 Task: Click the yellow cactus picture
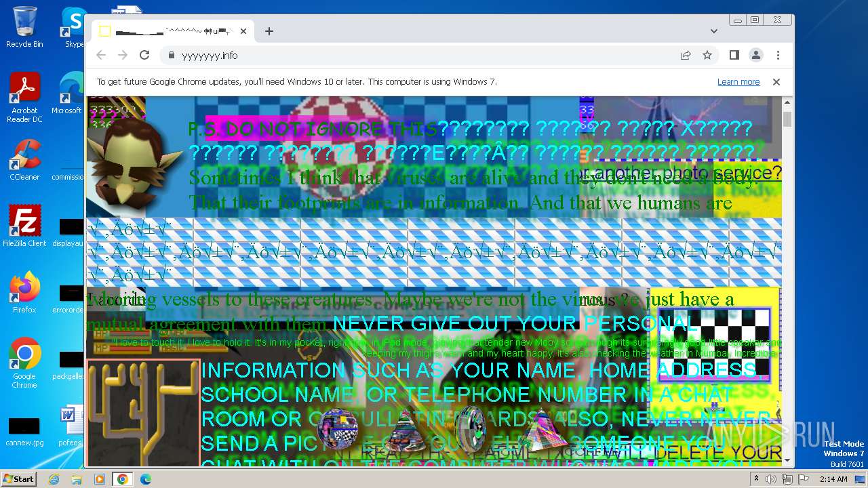coord(143,412)
